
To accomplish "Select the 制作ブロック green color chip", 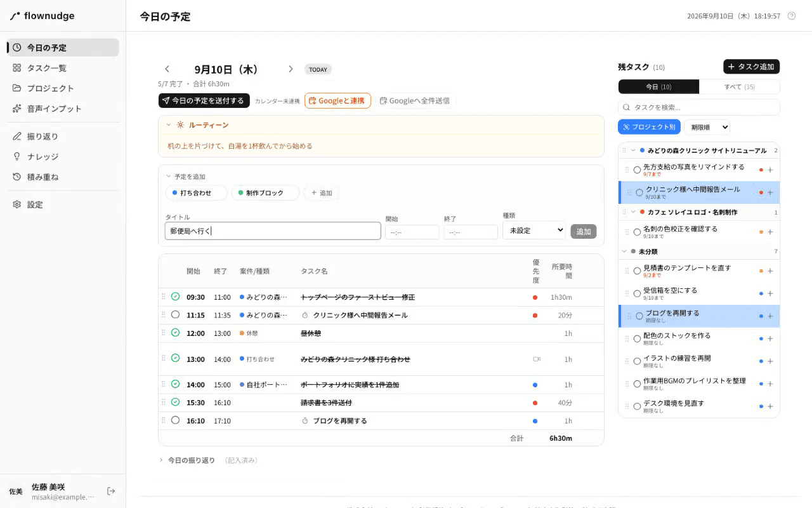I will [265, 192].
